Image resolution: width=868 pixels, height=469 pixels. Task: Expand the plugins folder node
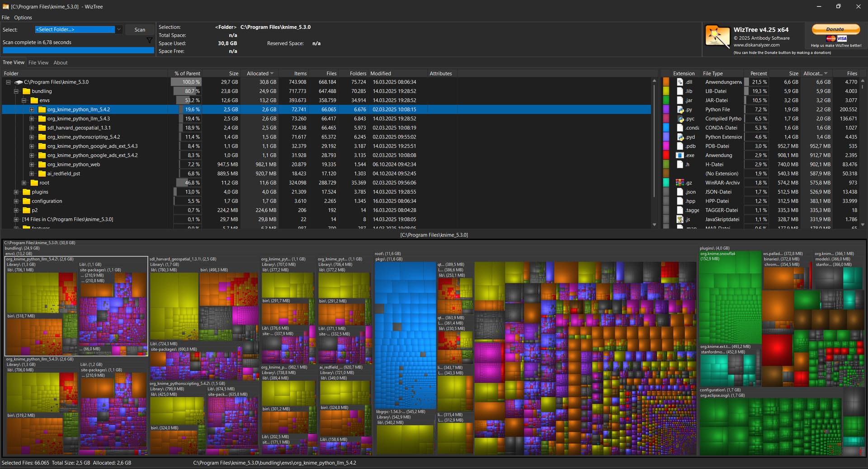tap(16, 192)
